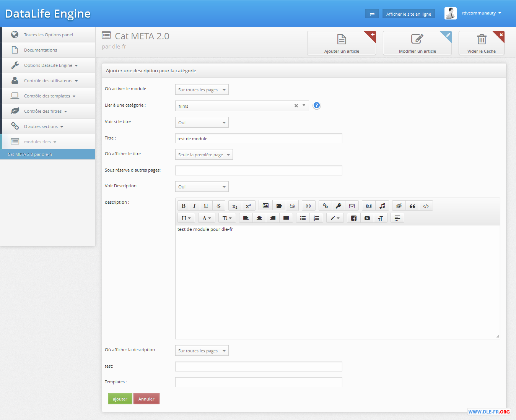Insert a protected link with the key icon

[339, 206]
